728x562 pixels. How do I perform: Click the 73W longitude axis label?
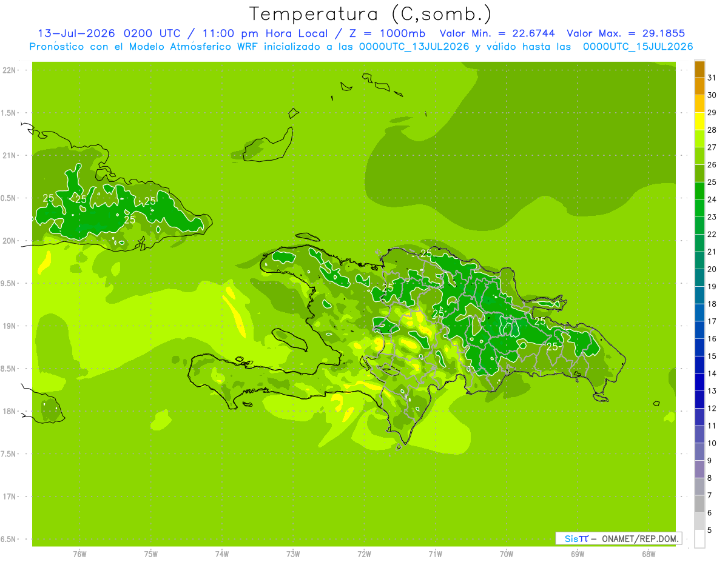click(293, 554)
